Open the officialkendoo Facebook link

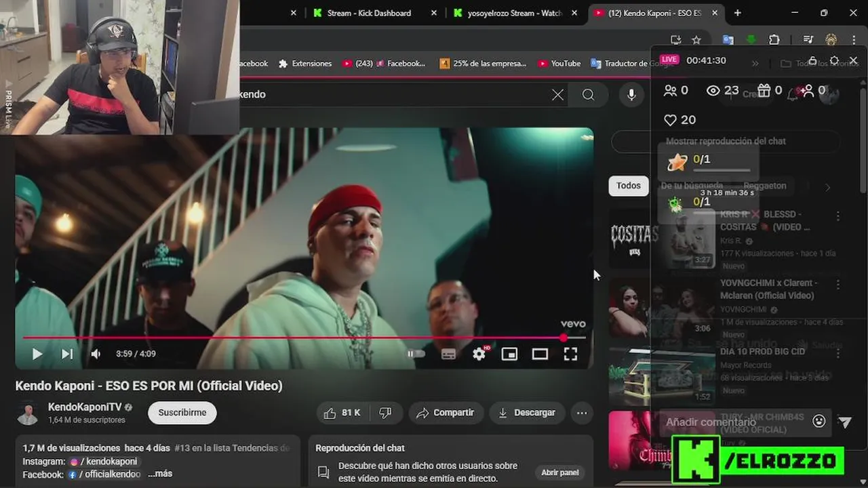pyautogui.click(x=104, y=474)
